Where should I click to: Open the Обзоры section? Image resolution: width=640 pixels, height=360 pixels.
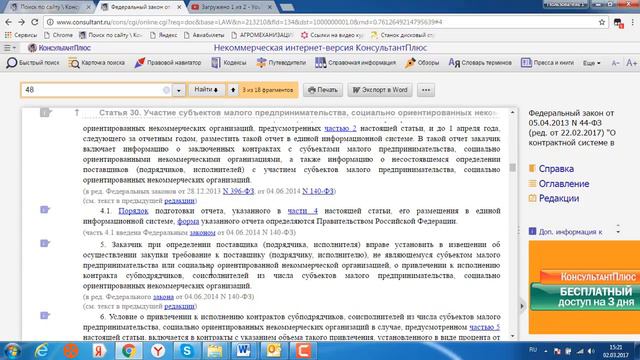pos(422,63)
